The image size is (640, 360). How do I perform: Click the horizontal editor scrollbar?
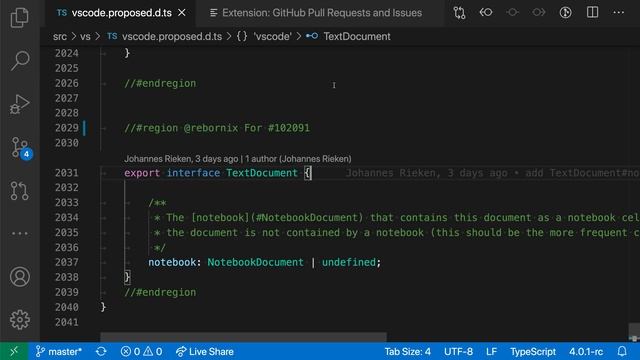coord(243,337)
